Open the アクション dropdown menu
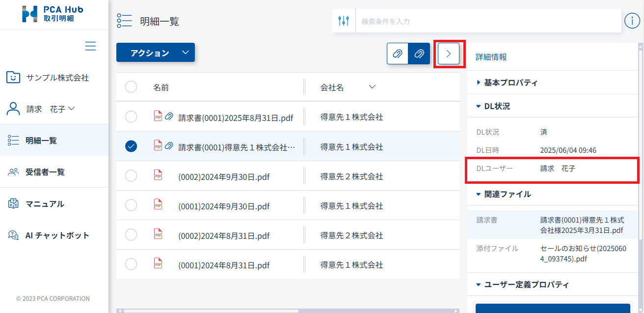644x313 pixels. [155, 53]
